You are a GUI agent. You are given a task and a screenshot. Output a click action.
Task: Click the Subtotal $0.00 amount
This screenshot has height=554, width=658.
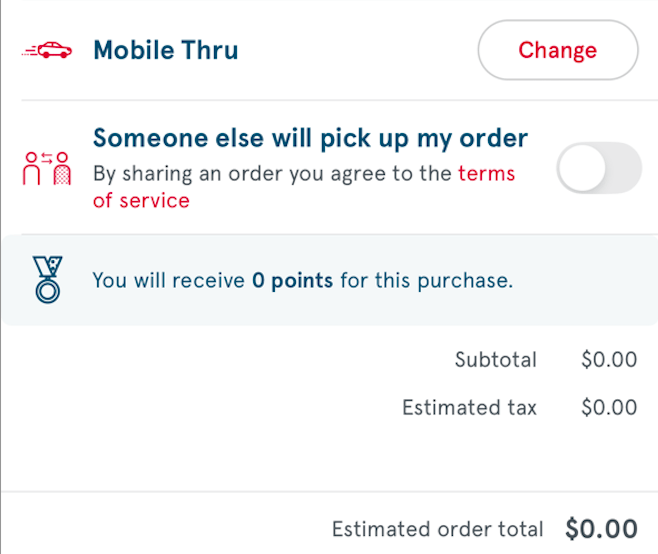point(609,360)
